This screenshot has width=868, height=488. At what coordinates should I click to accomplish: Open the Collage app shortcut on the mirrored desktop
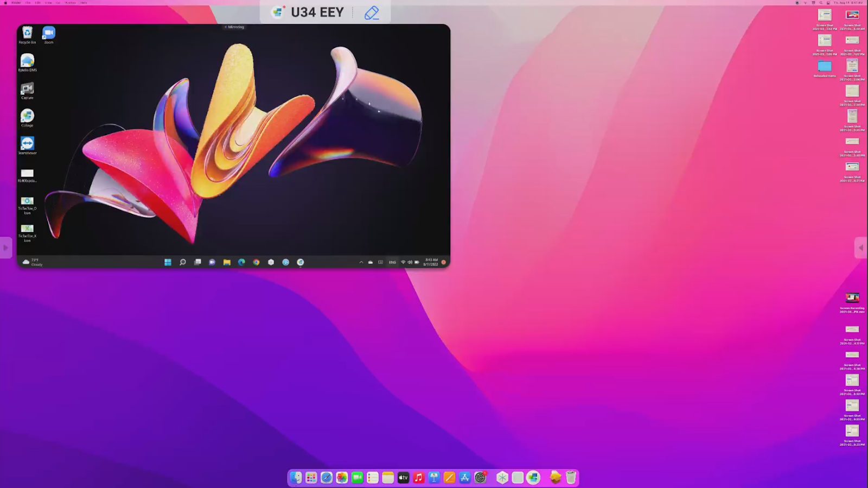pyautogui.click(x=27, y=118)
